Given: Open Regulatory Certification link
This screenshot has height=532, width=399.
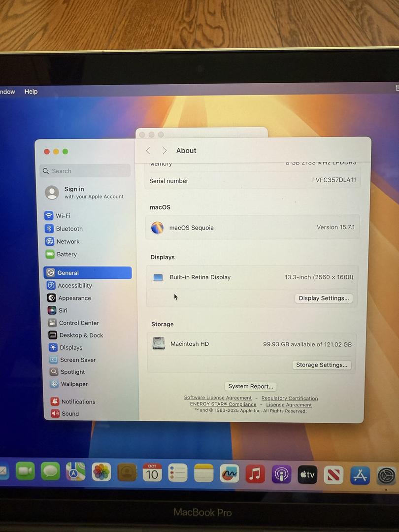Looking at the screenshot, I should [x=290, y=399].
